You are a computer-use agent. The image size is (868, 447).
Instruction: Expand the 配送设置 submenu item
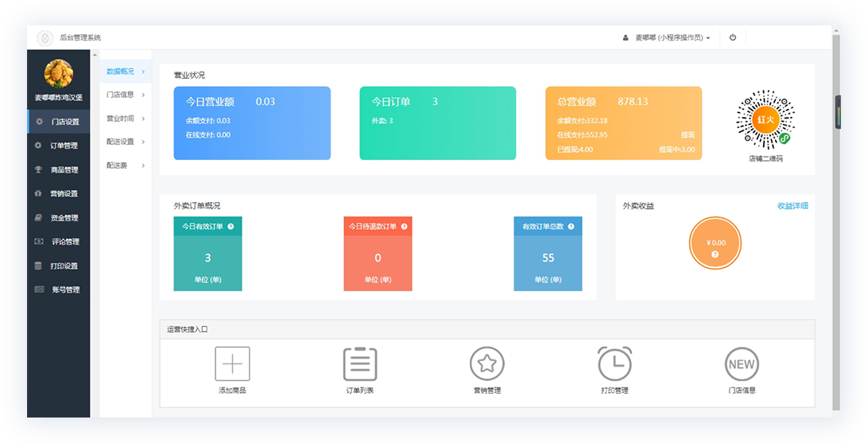point(126,142)
